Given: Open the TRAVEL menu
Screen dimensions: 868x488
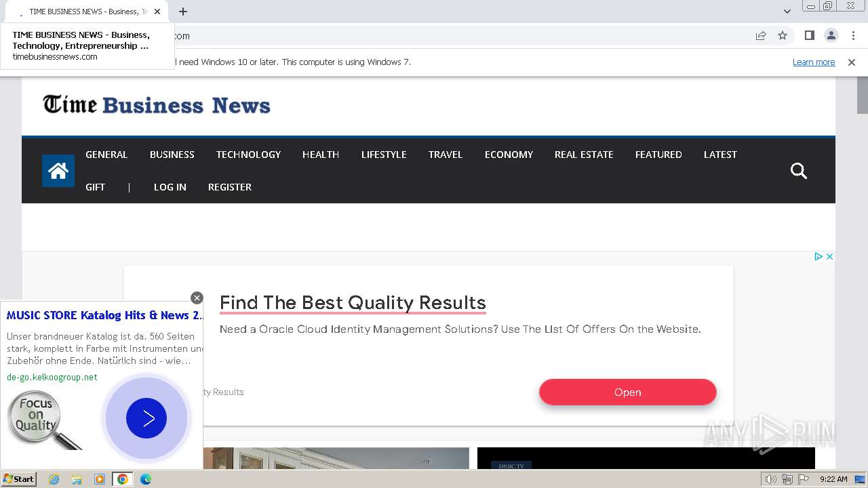Looking at the screenshot, I should pos(446,155).
